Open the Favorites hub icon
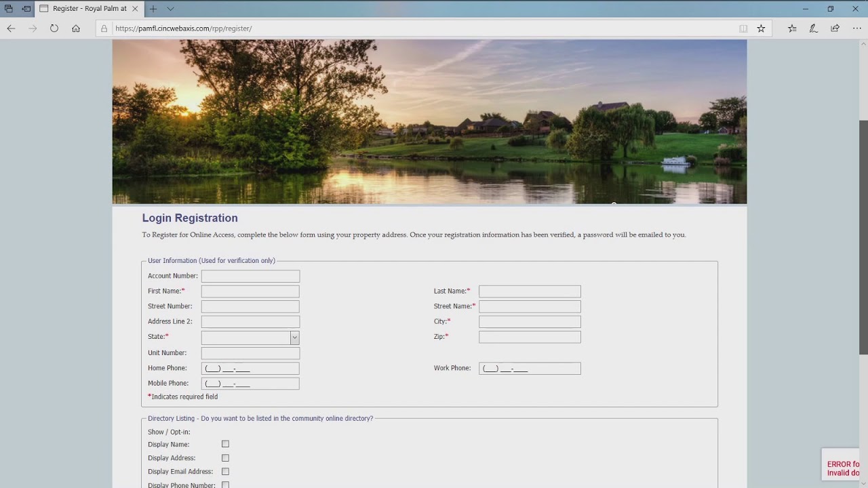This screenshot has height=488, width=868. click(792, 28)
